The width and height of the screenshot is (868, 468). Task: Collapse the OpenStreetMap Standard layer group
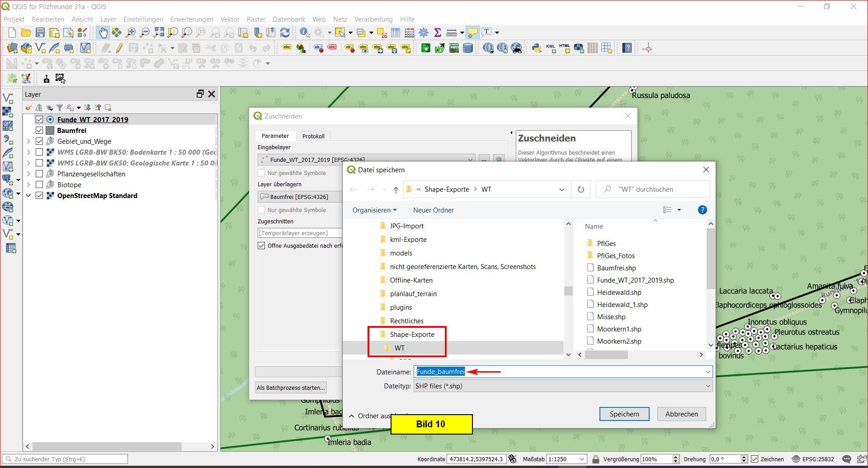[x=28, y=196]
